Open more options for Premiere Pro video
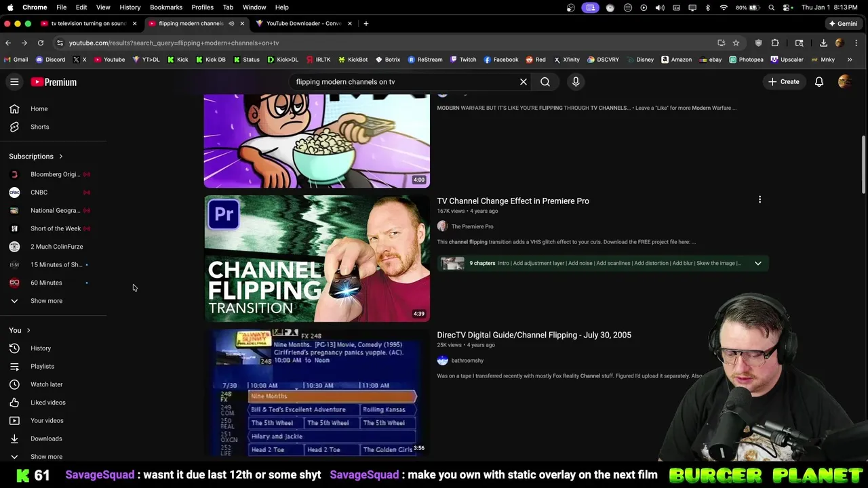This screenshot has height=488, width=868. 759,200
